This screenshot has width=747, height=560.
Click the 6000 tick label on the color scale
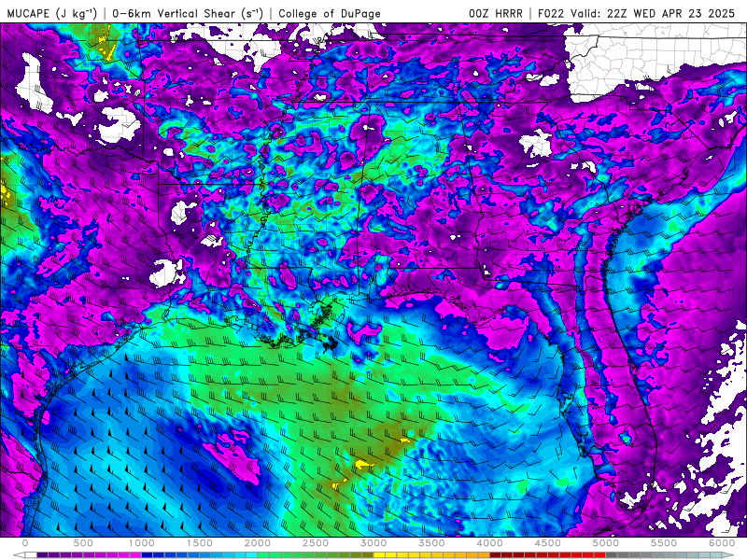click(x=722, y=543)
